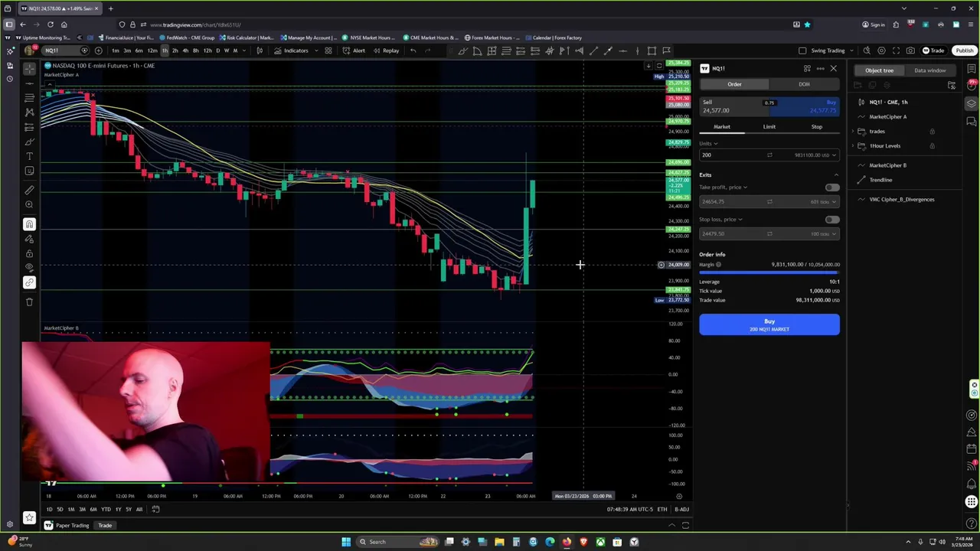980x551 pixels.
Task: Open the more timeframes dropdown arrow
Action: (244, 51)
